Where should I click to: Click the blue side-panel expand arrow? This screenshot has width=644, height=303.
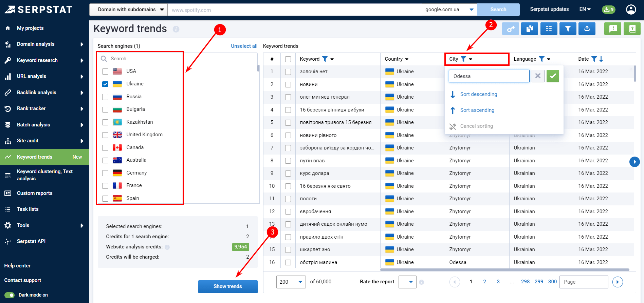click(x=634, y=162)
